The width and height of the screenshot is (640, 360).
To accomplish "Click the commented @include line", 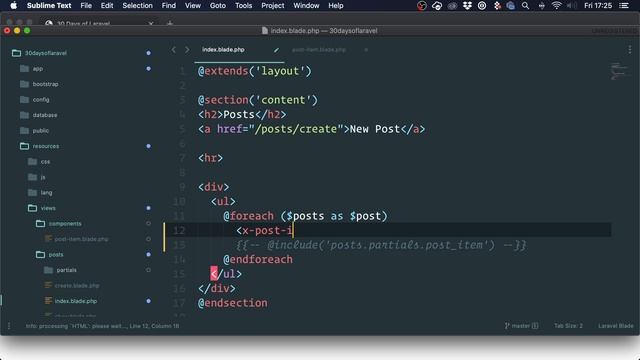I will 381,245.
